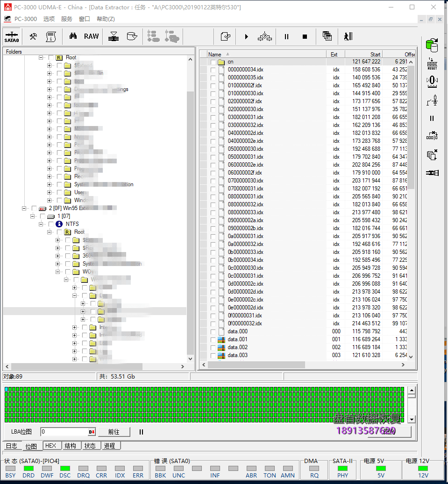Screen dimensions: 448x484
Task: Click the sector bitmap scrollbar down arrow
Action: click(x=412, y=420)
